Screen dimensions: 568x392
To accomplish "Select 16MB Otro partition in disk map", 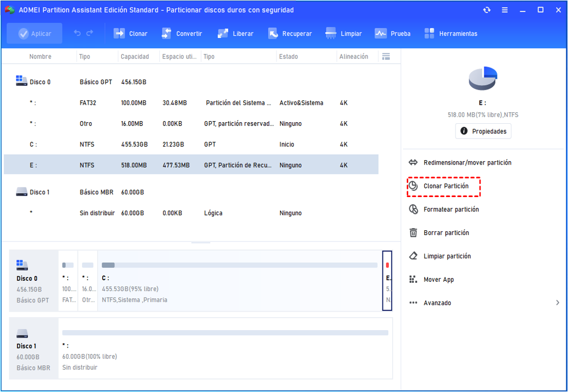I will click(87, 281).
